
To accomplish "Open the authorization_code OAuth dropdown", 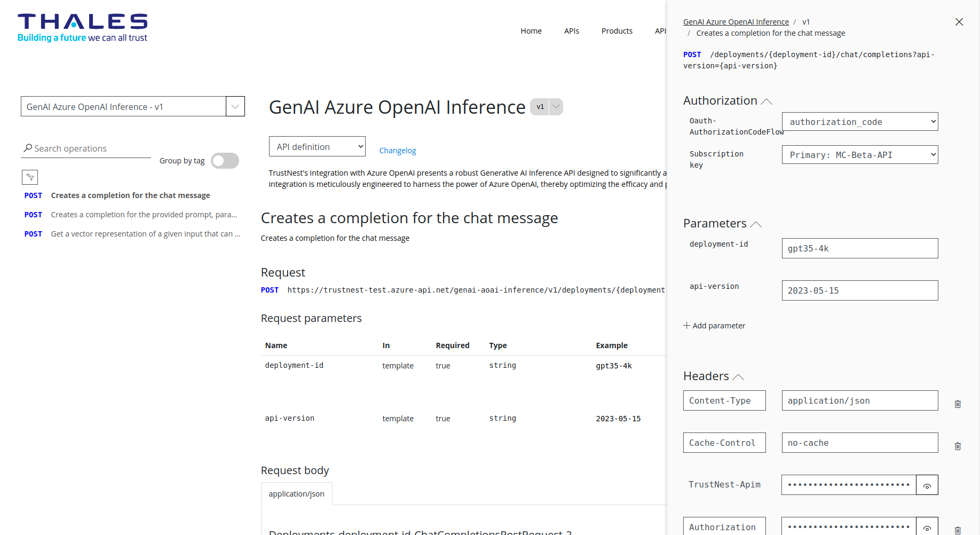I will [860, 122].
